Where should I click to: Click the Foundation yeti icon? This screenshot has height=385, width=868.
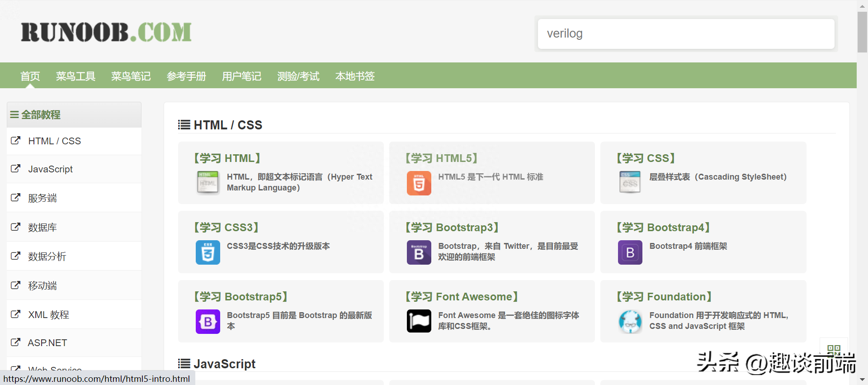pyautogui.click(x=630, y=322)
